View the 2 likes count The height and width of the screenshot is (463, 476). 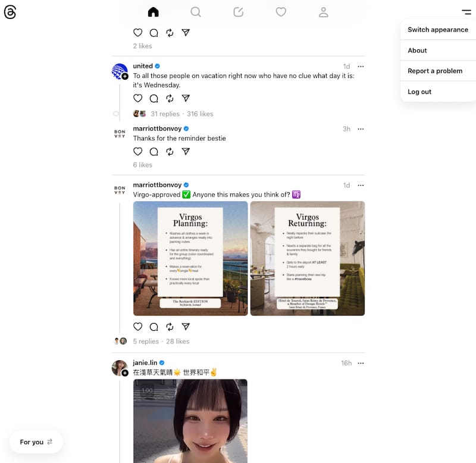[x=143, y=46]
